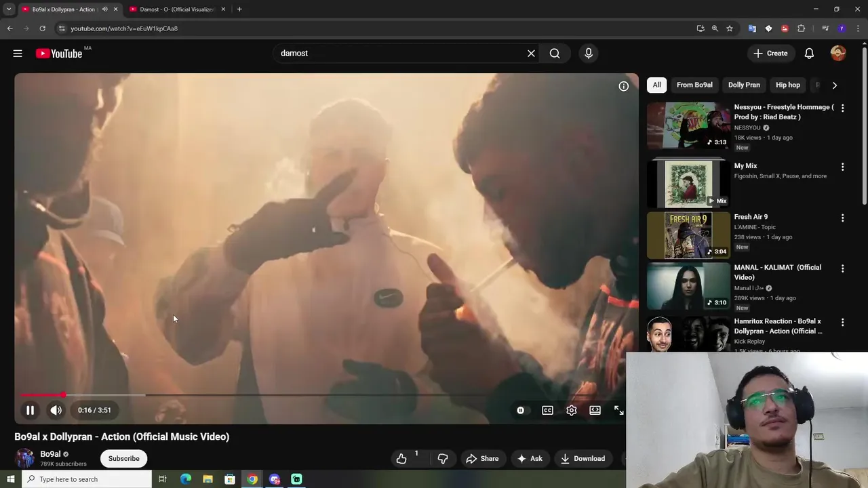Open the Google Translate extension
The height and width of the screenshot is (488, 868).
pyautogui.click(x=752, y=28)
